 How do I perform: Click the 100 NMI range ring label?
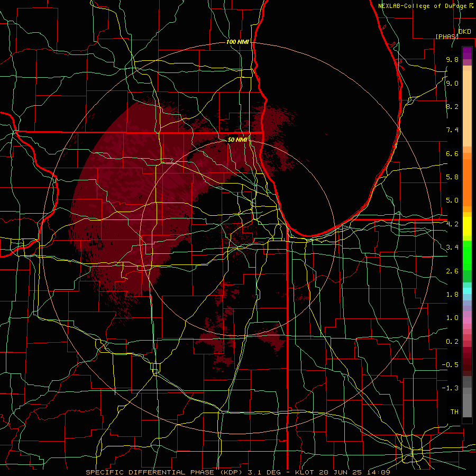pos(237,42)
